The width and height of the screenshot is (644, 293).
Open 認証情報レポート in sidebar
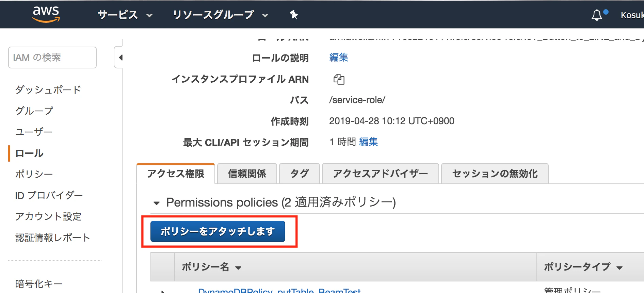coord(53,238)
